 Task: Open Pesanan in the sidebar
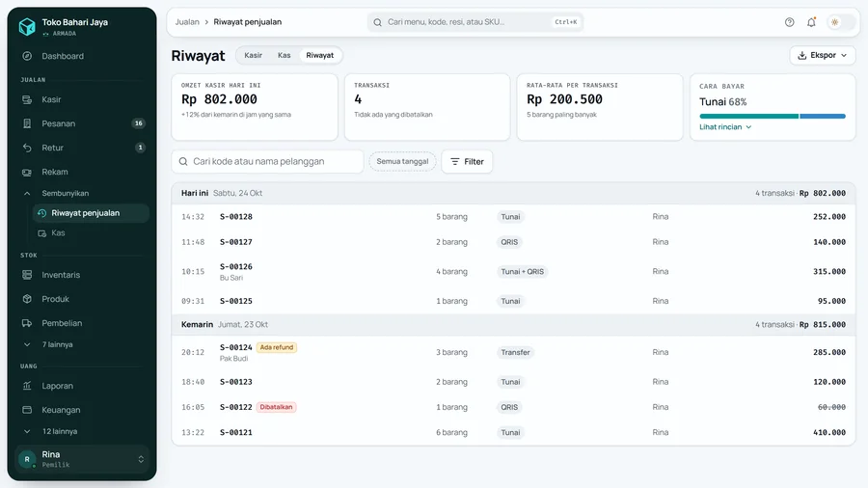(82, 123)
